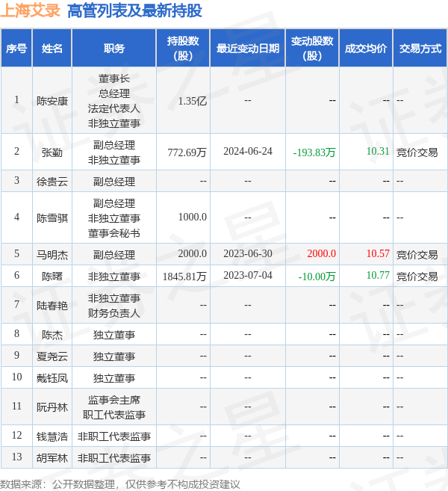
Task: Click the green change value -10.00万
Action: 317,277
